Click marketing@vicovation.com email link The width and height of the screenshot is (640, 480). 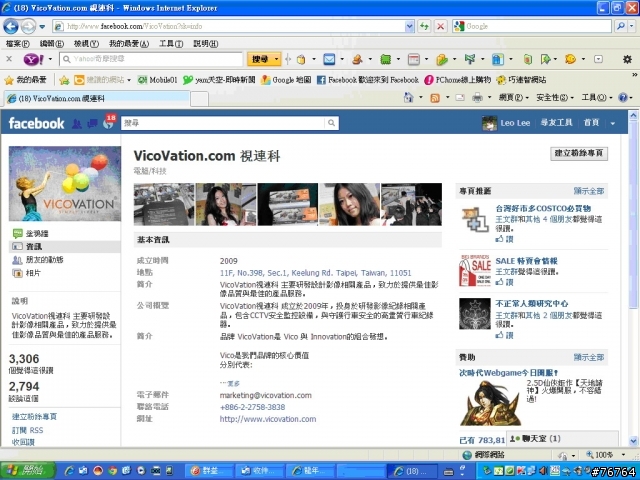coord(265,395)
